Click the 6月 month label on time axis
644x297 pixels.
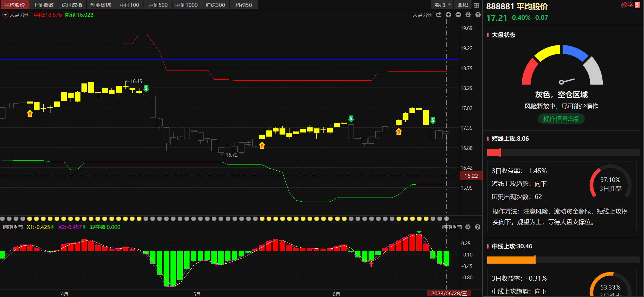click(336, 294)
